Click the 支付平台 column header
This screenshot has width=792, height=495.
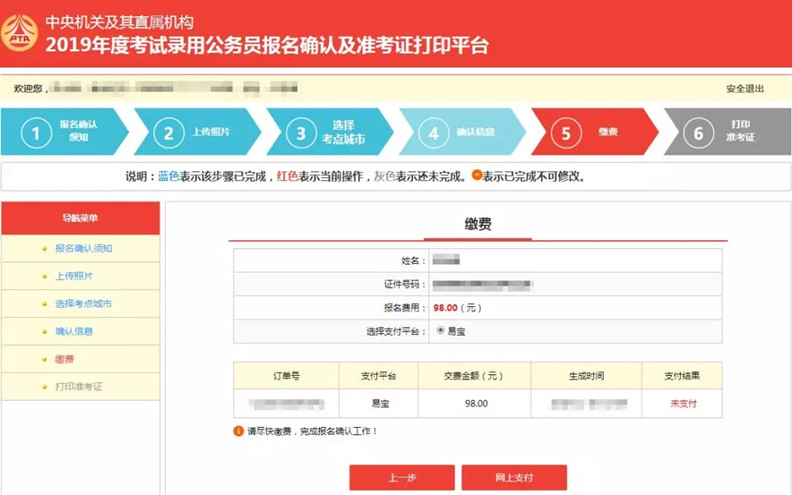tap(378, 376)
